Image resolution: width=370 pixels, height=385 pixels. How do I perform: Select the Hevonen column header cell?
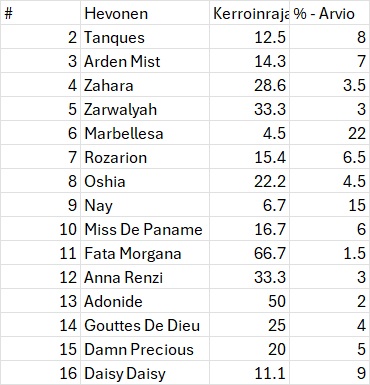click(145, 13)
